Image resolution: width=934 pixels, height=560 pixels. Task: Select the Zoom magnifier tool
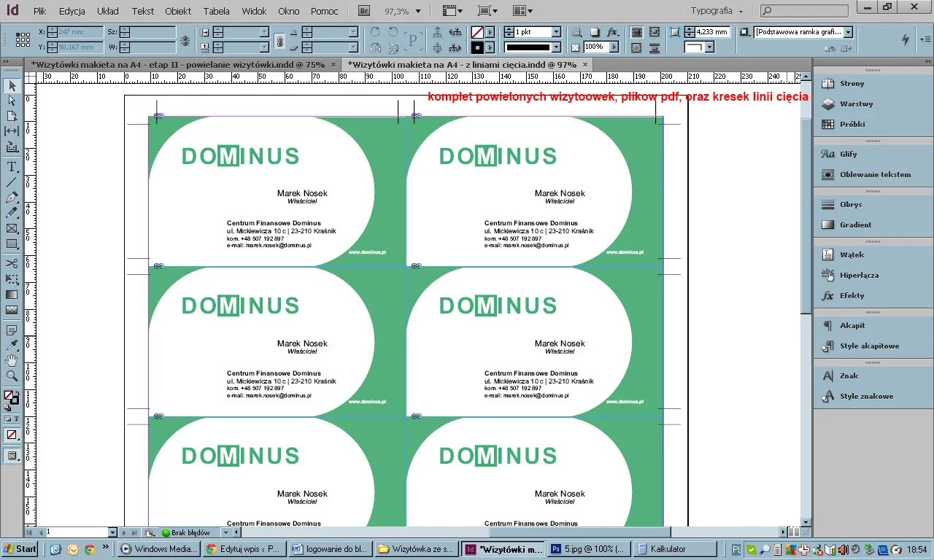point(12,376)
